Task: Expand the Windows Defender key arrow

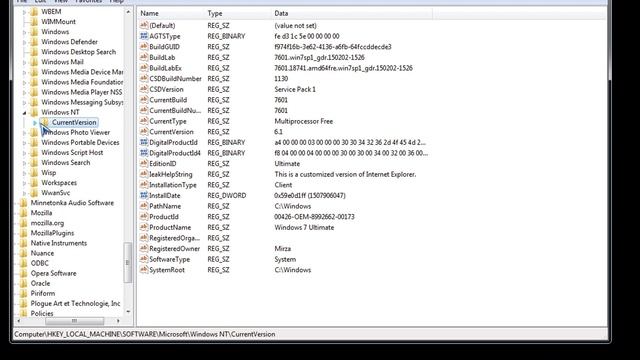Action: [x=24, y=42]
